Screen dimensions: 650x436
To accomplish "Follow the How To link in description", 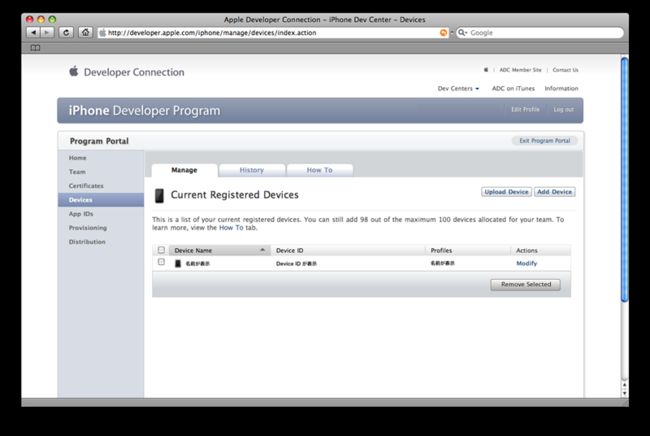I will pyautogui.click(x=231, y=228).
